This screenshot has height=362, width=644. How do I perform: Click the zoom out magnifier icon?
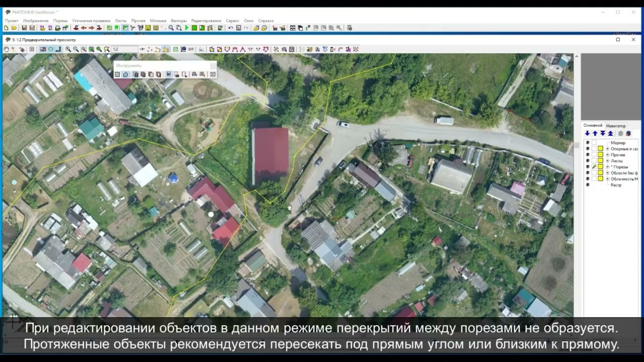(75, 49)
